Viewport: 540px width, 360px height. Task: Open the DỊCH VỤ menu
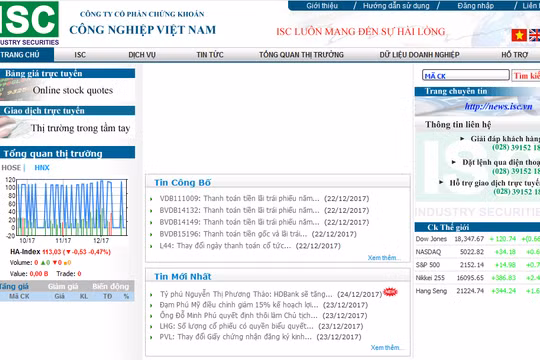[142, 55]
